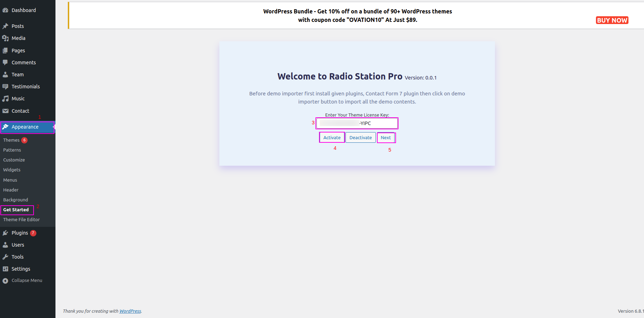Open Customize submenu item
This screenshot has width=644, height=318.
click(14, 160)
